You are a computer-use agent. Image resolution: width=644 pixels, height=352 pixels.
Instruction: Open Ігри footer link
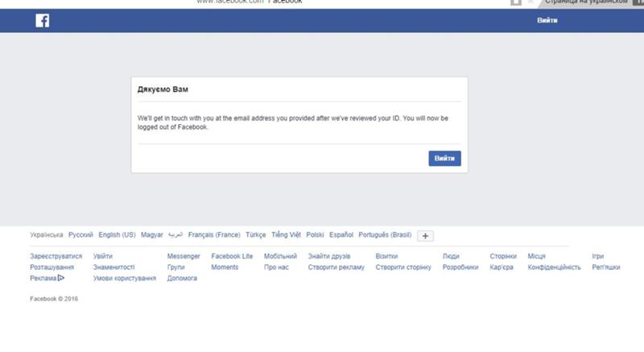click(598, 256)
